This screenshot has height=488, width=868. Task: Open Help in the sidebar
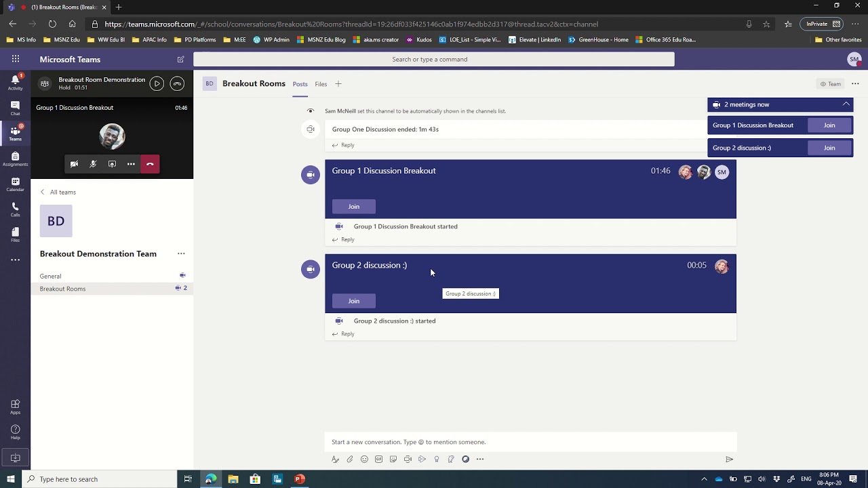point(15,432)
